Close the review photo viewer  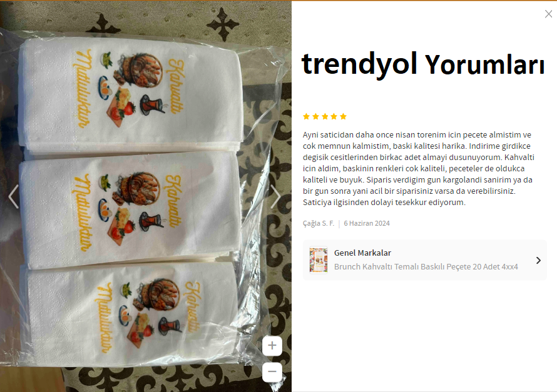[548, 14]
